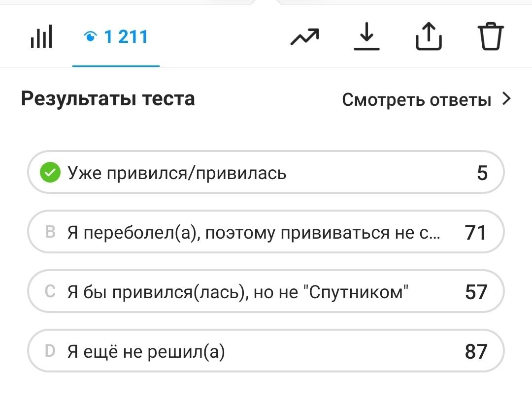Click the C letter marker
Viewport: 532px width, 402px height.
point(50,292)
